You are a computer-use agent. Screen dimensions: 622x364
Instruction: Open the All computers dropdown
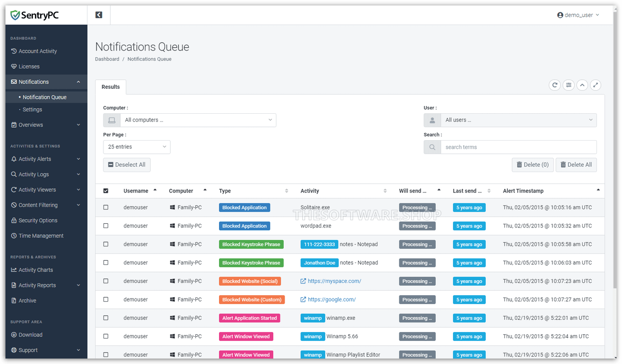198,120
